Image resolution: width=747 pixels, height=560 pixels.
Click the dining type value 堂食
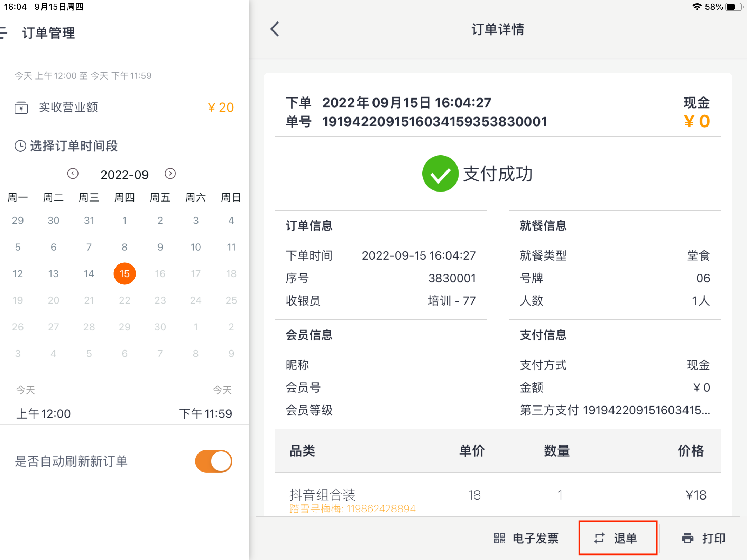(698, 256)
